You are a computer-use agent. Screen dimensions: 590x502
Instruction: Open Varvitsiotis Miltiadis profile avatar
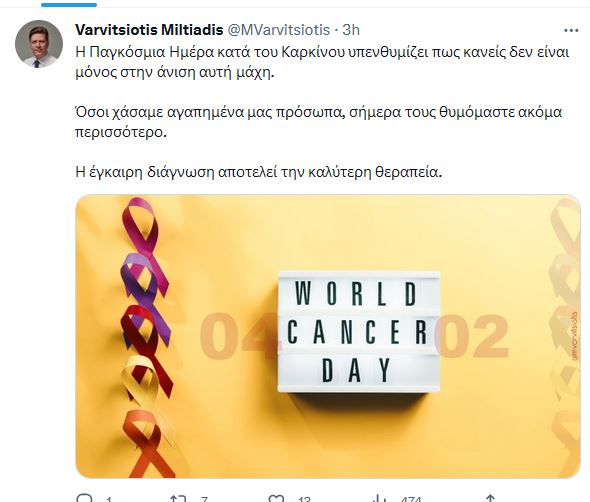[x=39, y=44]
